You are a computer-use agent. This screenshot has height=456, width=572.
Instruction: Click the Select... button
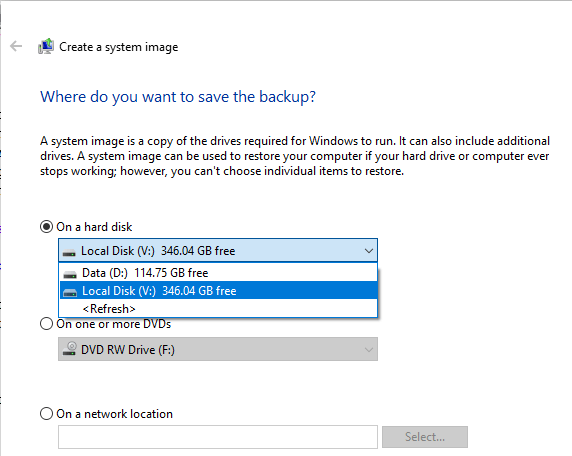coord(425,437)
